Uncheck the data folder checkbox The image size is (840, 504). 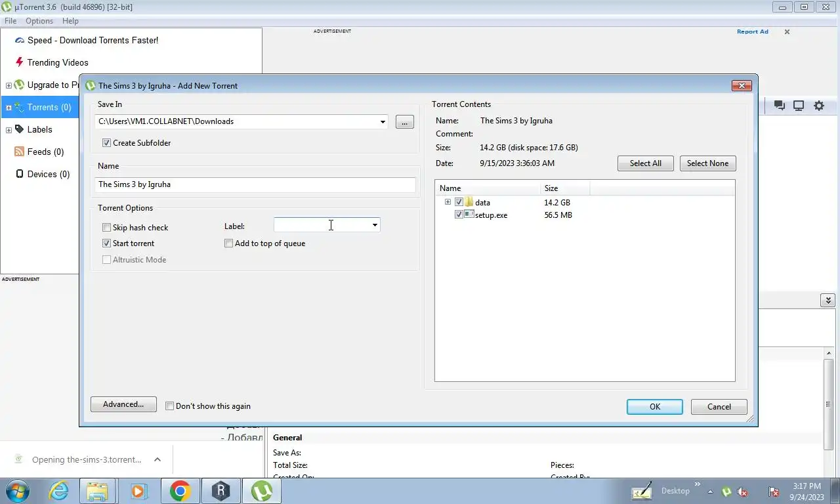(x=459, y=202)
